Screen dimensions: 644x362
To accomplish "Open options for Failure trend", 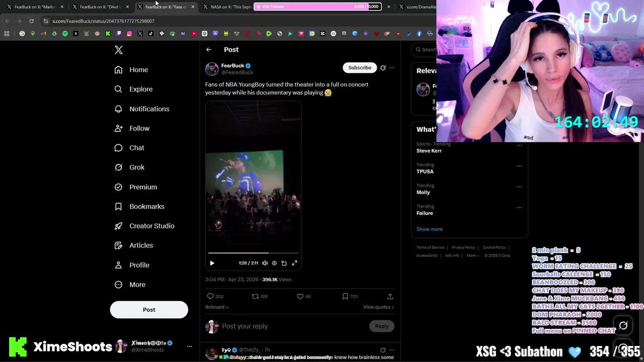I will (x=519, y=208).
